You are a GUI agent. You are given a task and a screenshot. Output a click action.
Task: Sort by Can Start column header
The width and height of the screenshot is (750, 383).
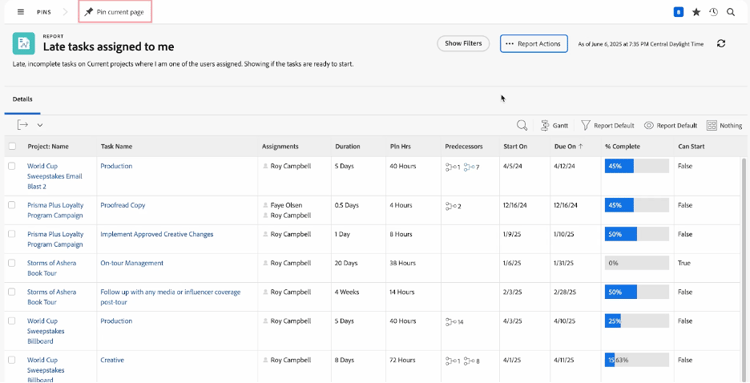tap(691, 146)
